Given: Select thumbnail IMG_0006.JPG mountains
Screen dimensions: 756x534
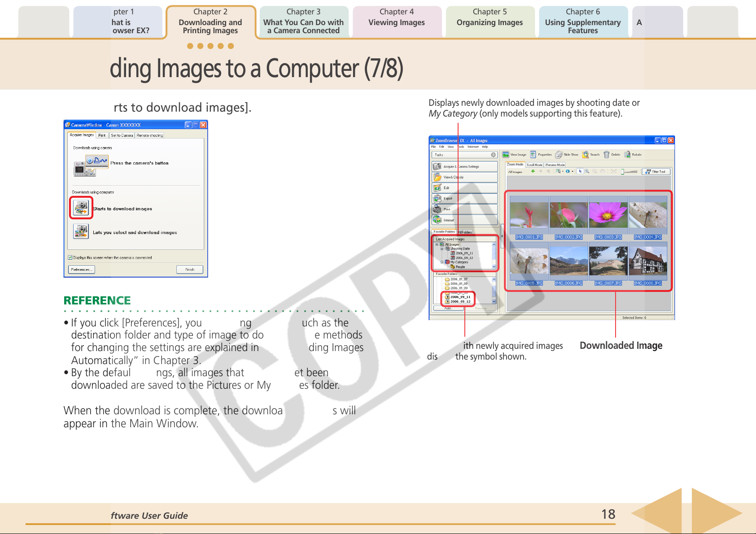Looking at the screenshot, I should pos(568,264).
